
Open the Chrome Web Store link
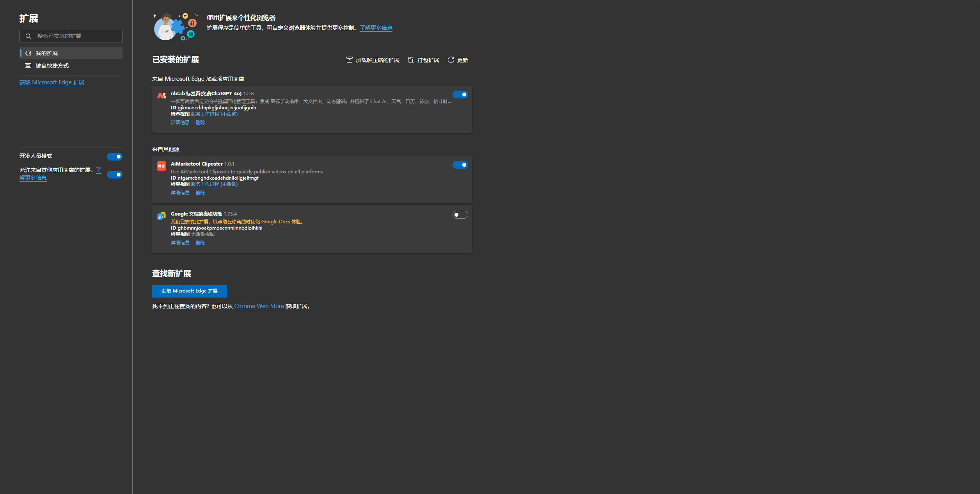259,306
